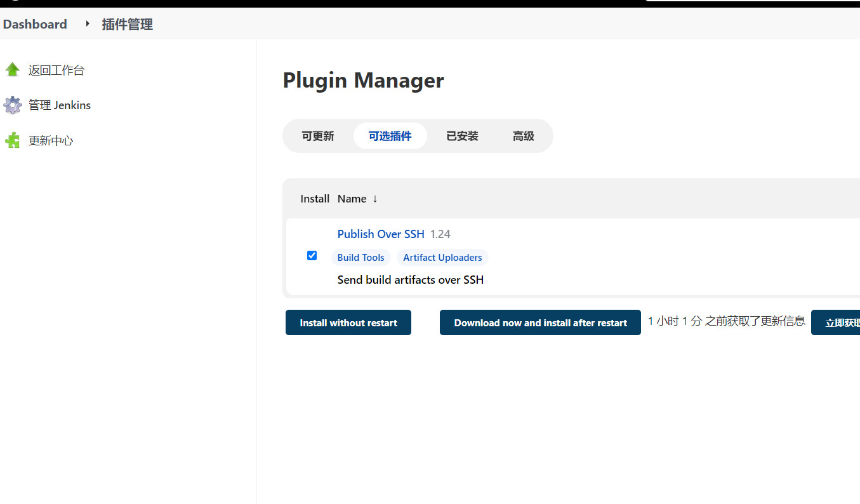
Task: Open the 已安装 tab
Action: [x=462, y=136]
